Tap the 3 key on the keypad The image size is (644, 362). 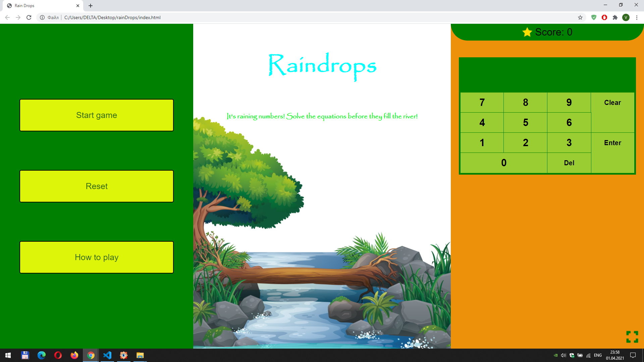pyautogui.click(x=569, y=142)
